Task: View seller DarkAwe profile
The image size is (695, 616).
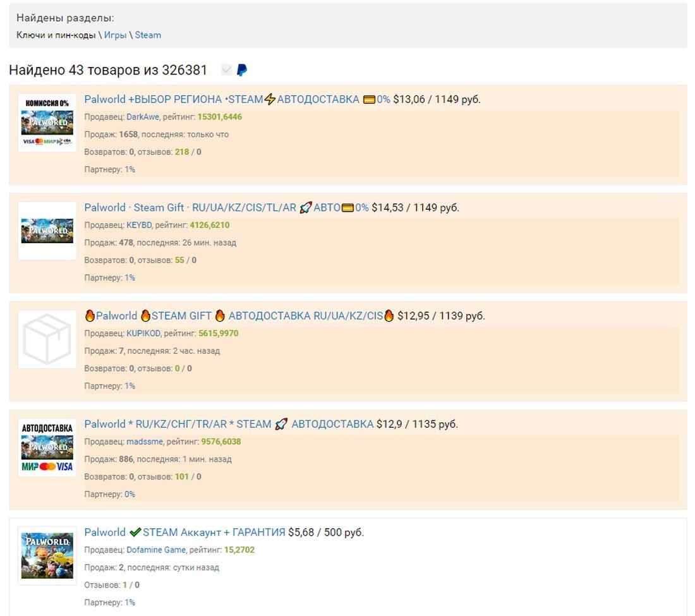Action: click(143, 117)
